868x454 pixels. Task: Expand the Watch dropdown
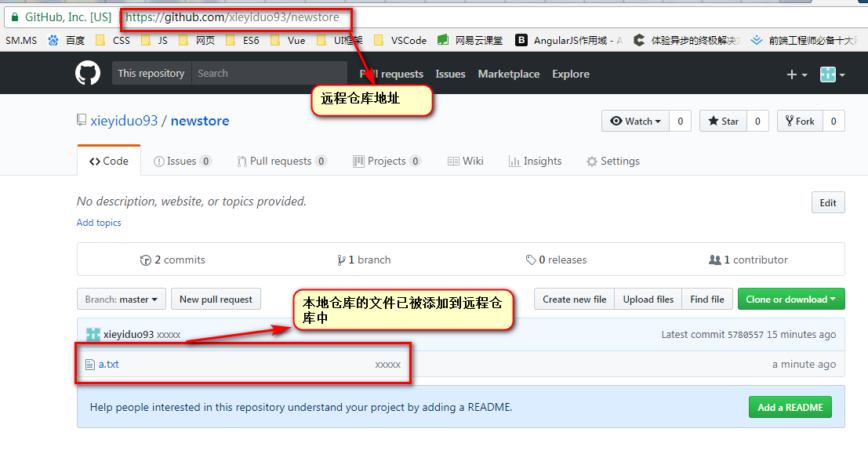(x=635, y=122)
